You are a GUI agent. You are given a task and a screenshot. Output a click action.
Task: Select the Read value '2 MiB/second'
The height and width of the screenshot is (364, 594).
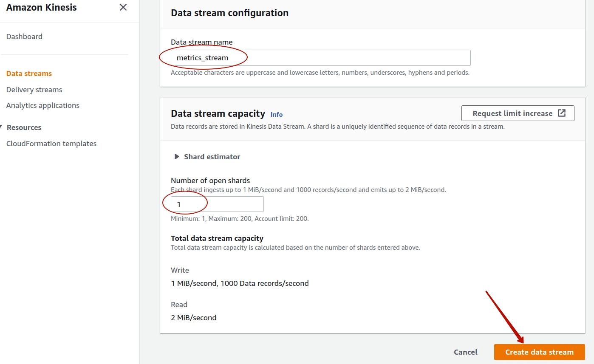(x=193, y=317)
